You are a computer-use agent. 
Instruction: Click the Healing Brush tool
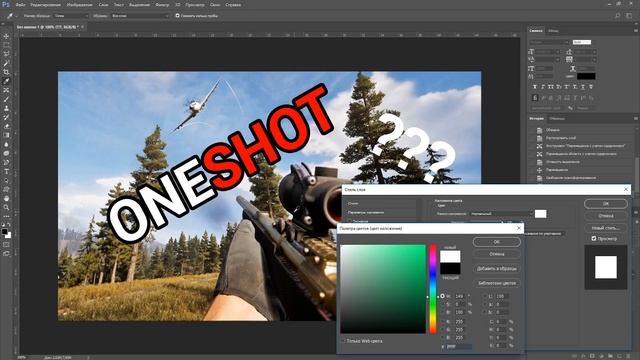click(6, 90)
